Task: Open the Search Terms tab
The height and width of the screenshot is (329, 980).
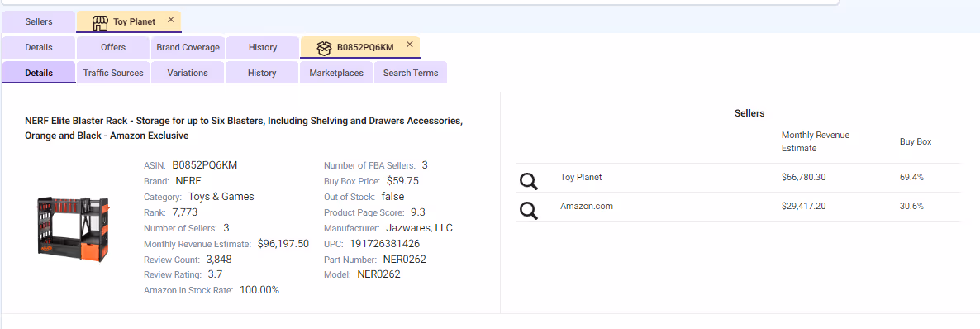Action: 411,73
